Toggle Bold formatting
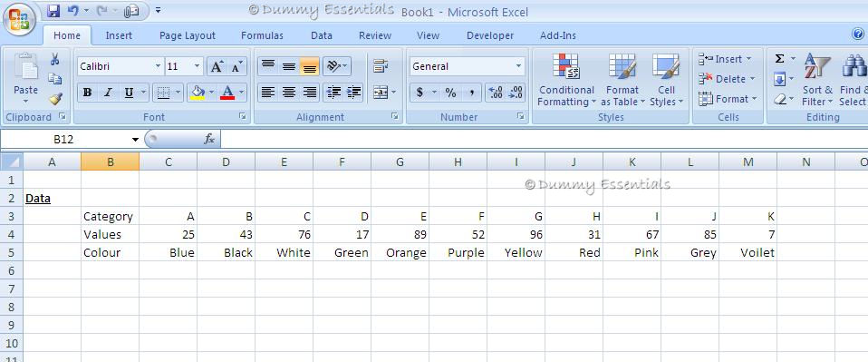The height and width of the screenshot is (362, 868). [x=87, y=93]
